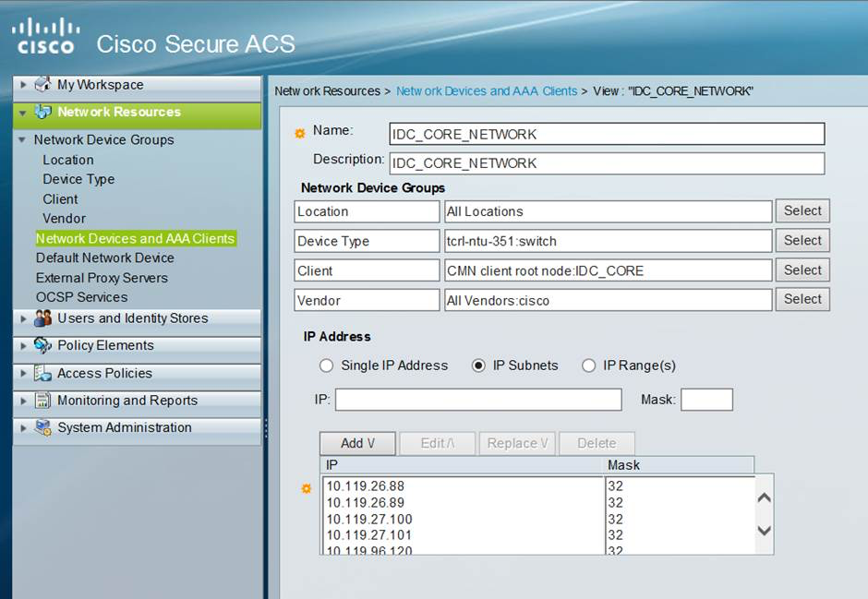Viewport: 868px width, 599px height.
Task: Expand Users and Identity Stores section
Action: coord(23,318)
